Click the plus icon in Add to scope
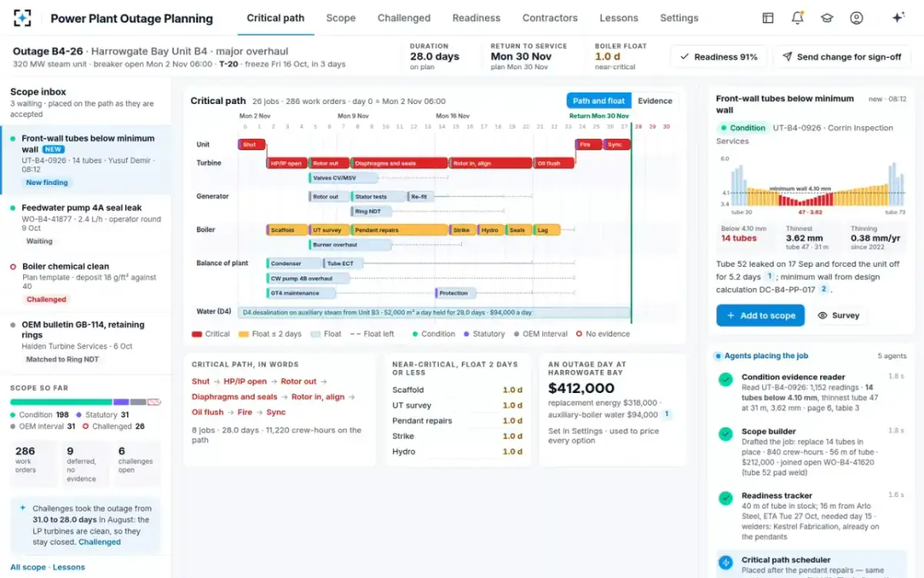Viewport: 924px width, 578px height. (x=730, y=315)
